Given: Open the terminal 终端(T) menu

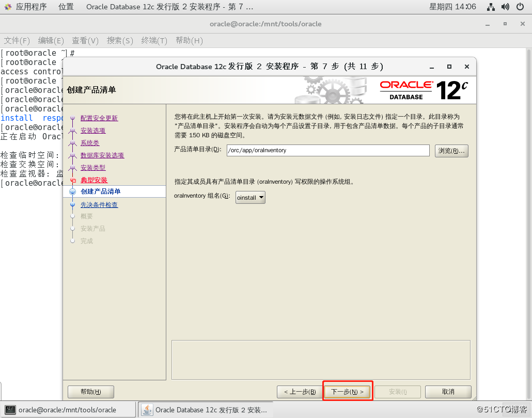Looking at the screenshot, I should click(x=154, y=41).
